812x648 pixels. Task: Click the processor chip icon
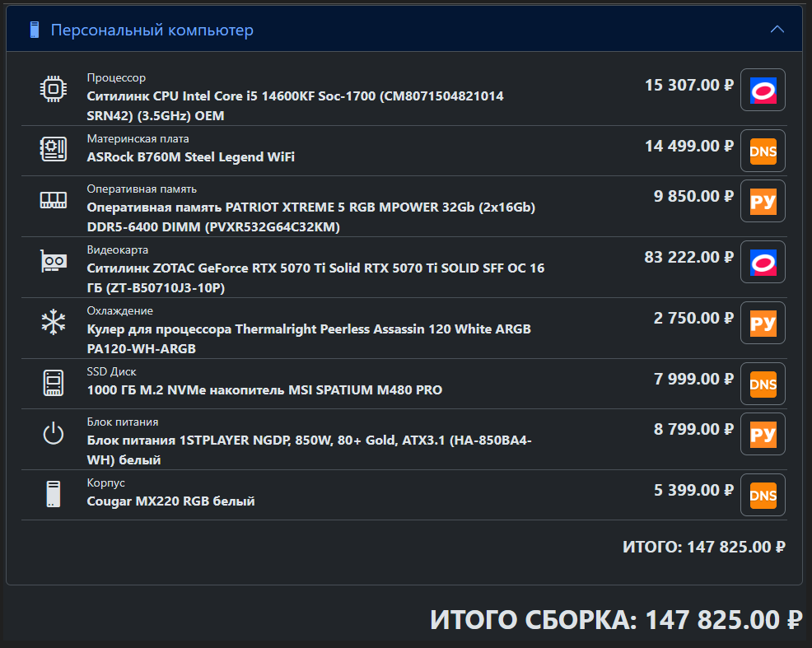click(x=54, y=89)
